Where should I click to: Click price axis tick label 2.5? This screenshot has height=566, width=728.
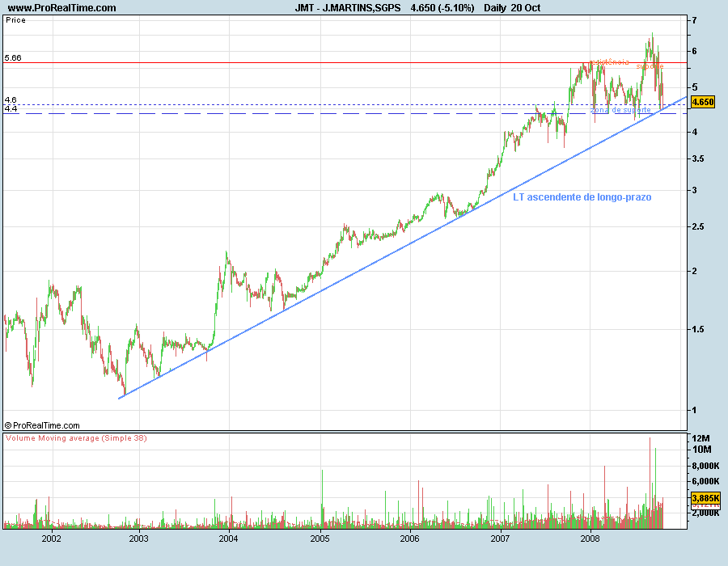click(697, 226)
